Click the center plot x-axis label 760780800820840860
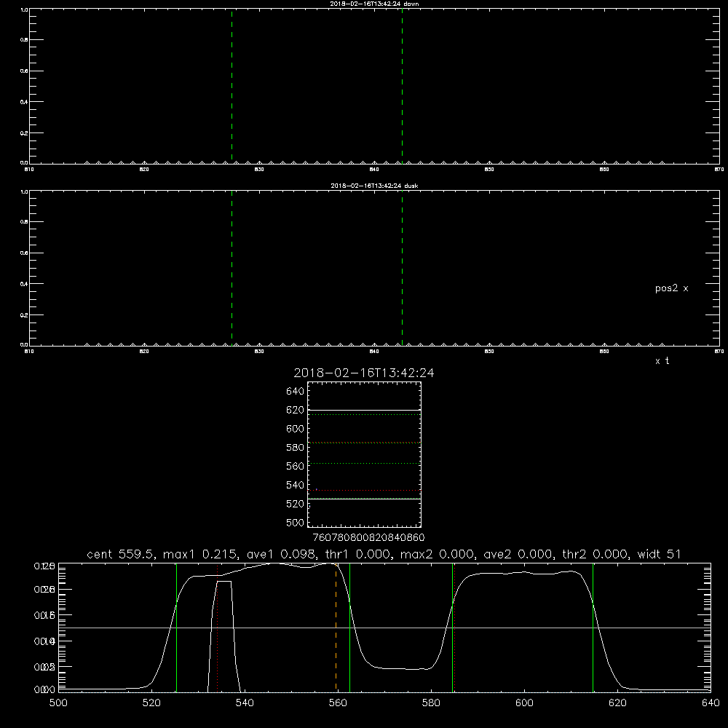This screenshot has width=728, height=728. 368,538
